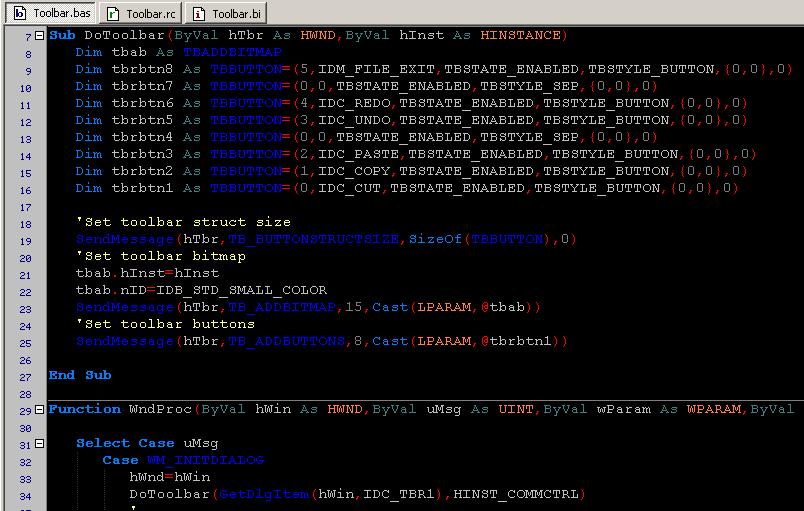The height and width of the screenshot is (511, 804).
Task: Click the blue 'b' icon on Toolbar.bas tab
Action: 19,13
